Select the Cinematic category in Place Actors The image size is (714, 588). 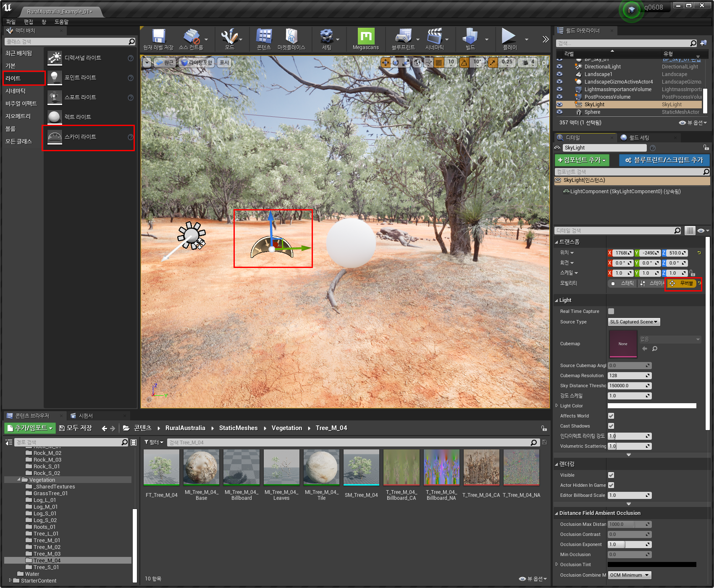pos(24,91)
